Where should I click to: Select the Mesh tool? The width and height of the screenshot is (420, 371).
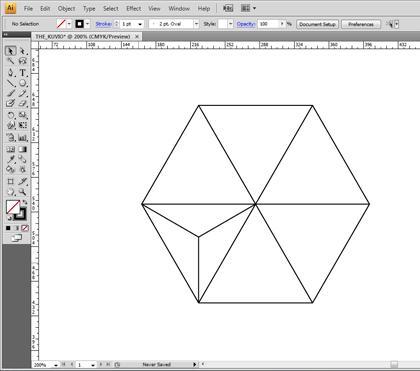click(11, 149)
